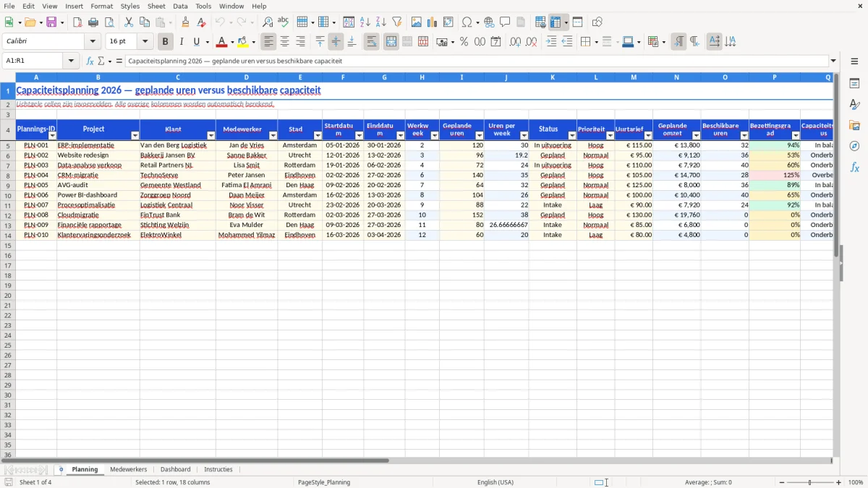
Task: Format as Date icon
Action: coord(495,42)
